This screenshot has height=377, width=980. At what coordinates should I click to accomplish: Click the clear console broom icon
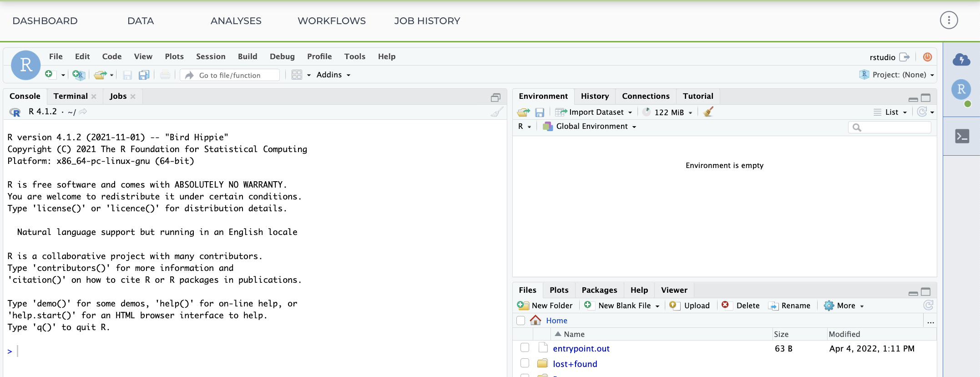pos(497,112)
